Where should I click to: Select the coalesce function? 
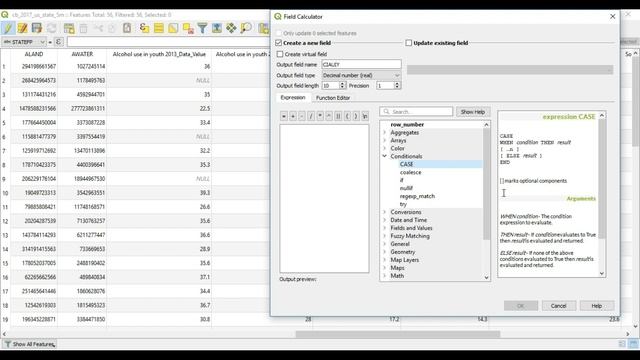411,172
